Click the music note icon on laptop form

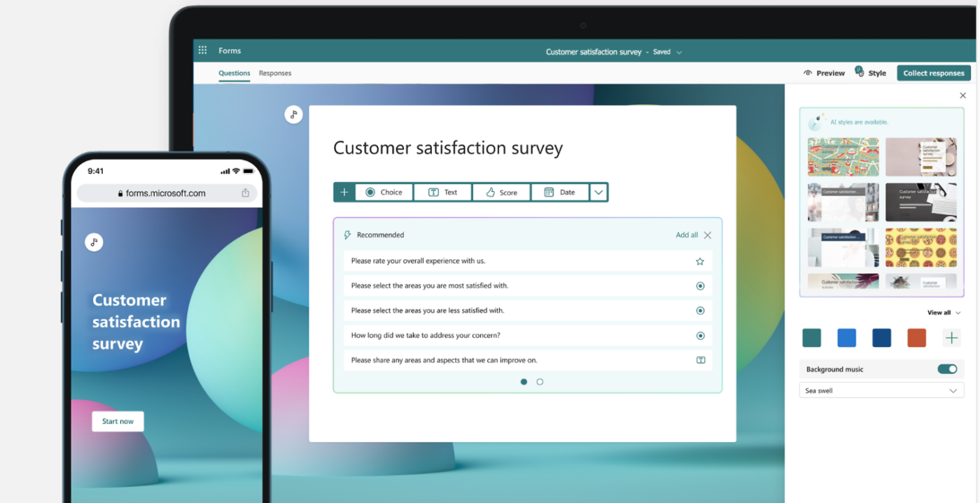pyautogui.click(x=293, y=115)
